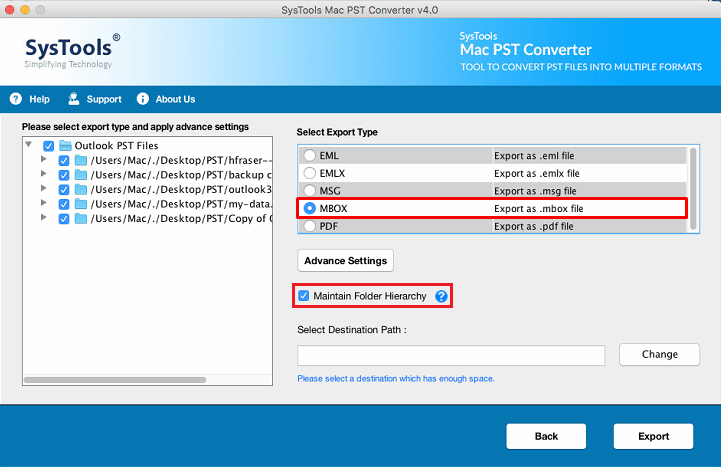Select the MBOX export type radio button
Viewport: 721px width, 467px height.
[x=310, y=208]
